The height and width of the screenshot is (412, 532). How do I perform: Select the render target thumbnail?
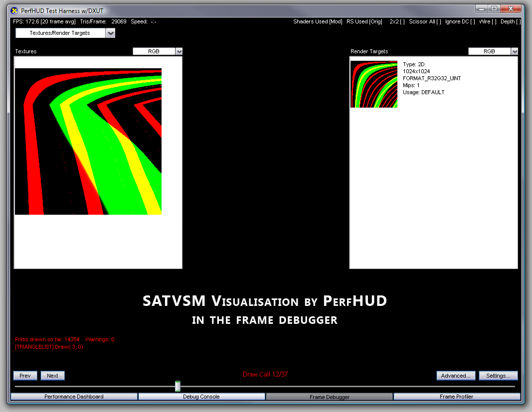(x=374, y=84)
